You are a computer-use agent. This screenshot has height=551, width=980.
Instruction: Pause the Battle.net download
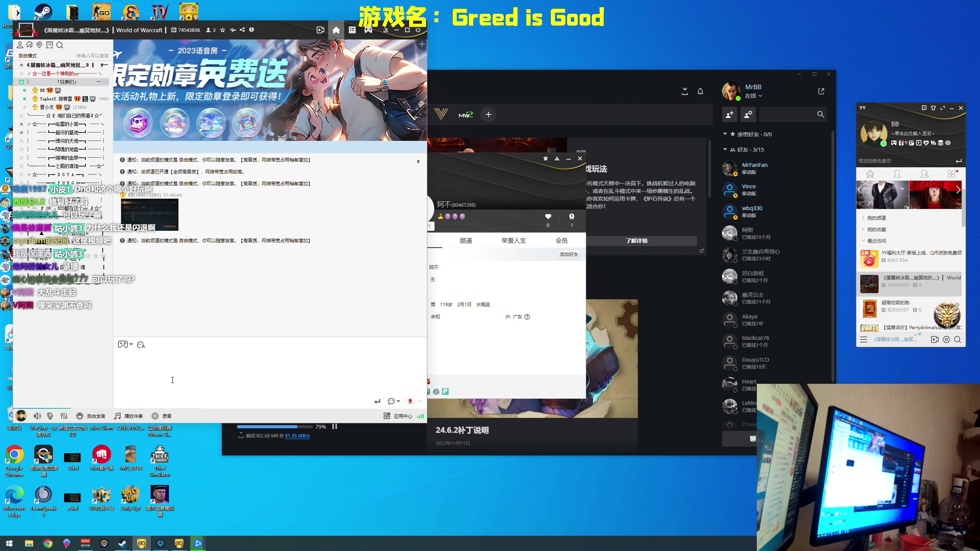point(335,426)
